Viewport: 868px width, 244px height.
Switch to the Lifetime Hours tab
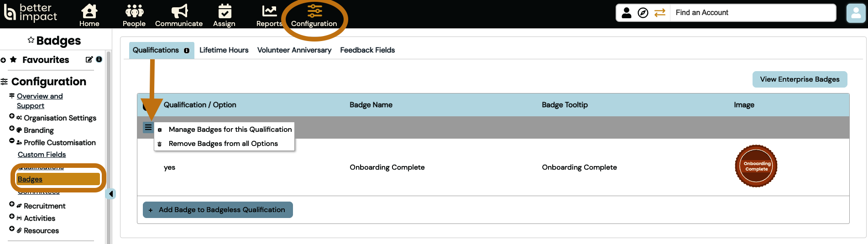pyautogui.click(x=224, y=50)
